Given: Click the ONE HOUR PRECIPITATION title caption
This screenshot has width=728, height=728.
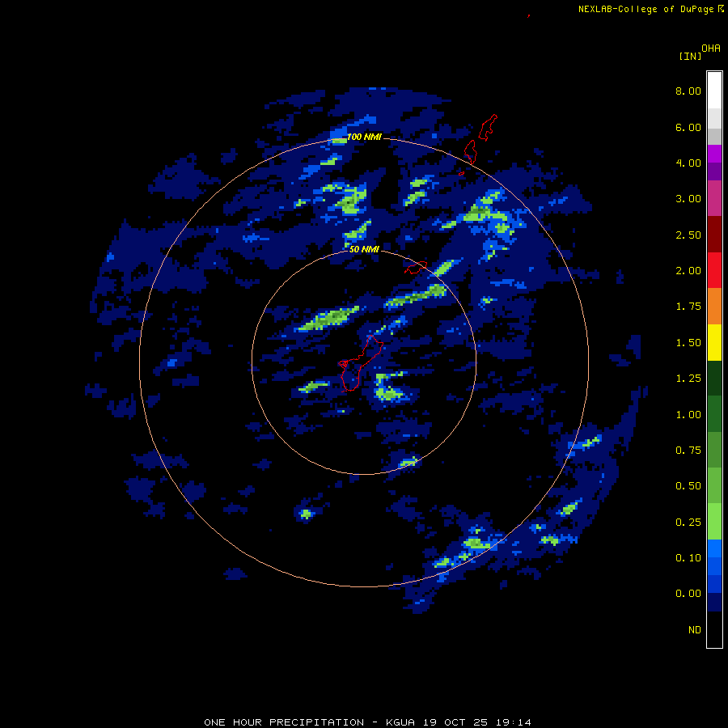Looking at the screenshot, I should pyautogui.click(x=367, y=722).
